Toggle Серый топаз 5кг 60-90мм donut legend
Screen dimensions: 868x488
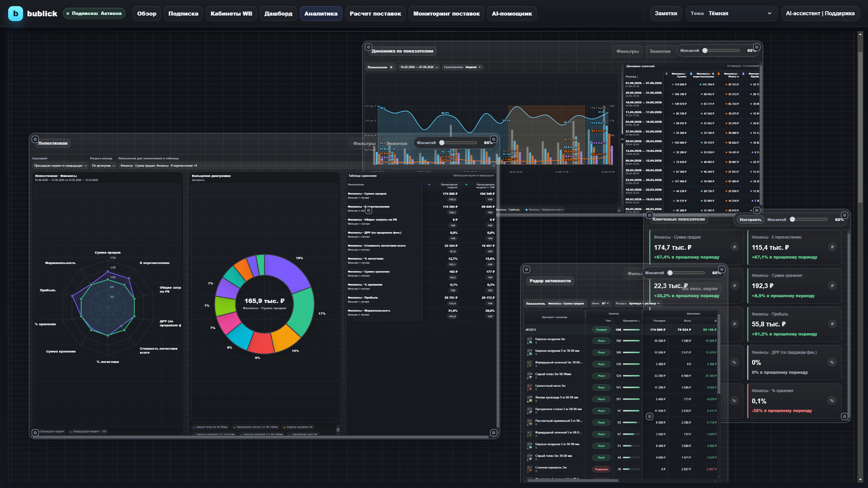pos(210,427)
